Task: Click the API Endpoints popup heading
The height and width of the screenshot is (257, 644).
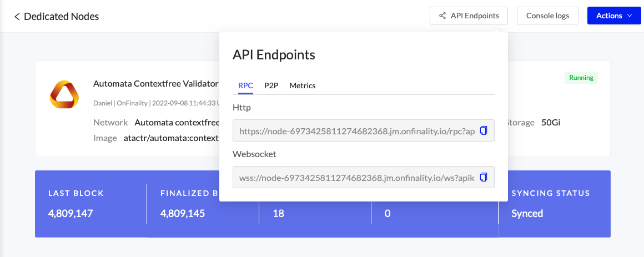Action: point(274,55)
